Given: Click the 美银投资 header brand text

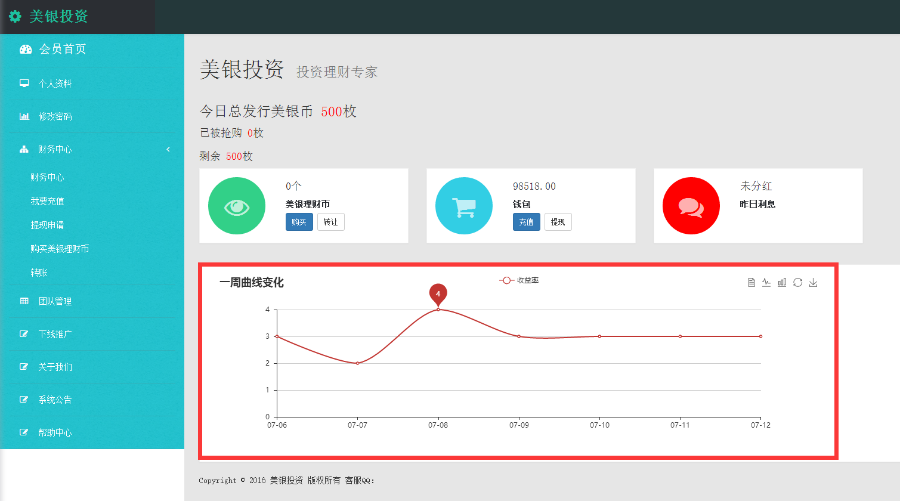Looking at the screenshot, I should click(59, 17).
